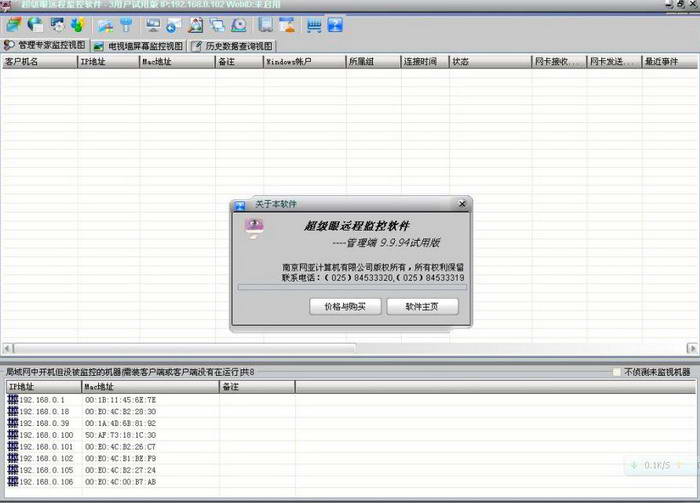The image size is (700, 503).
Task: Click the plain monitor screen toolbar icon
Action: click(153, 25)
